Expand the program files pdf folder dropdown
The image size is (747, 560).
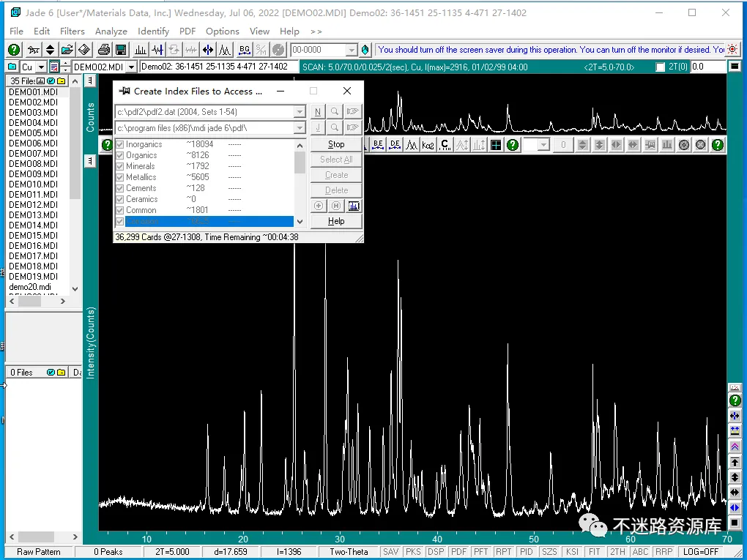pos(300,128)
